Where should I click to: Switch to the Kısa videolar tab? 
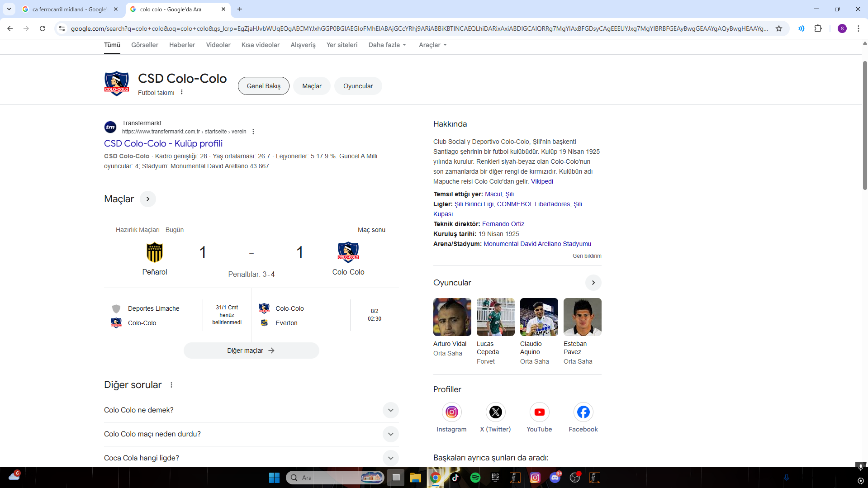[x=261, y=45]
